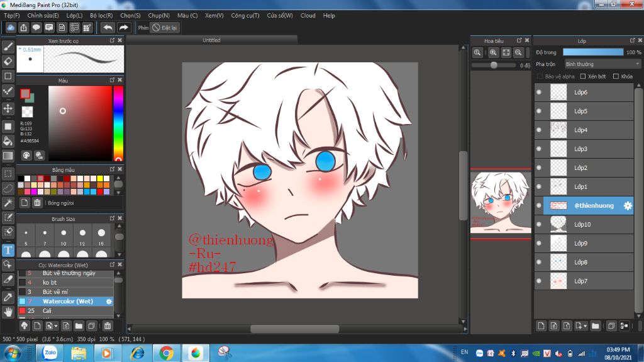644x362 pixels.
Task: Select the rectangular Selection tool
Action: pyautogui.click(x=8, y=174)
